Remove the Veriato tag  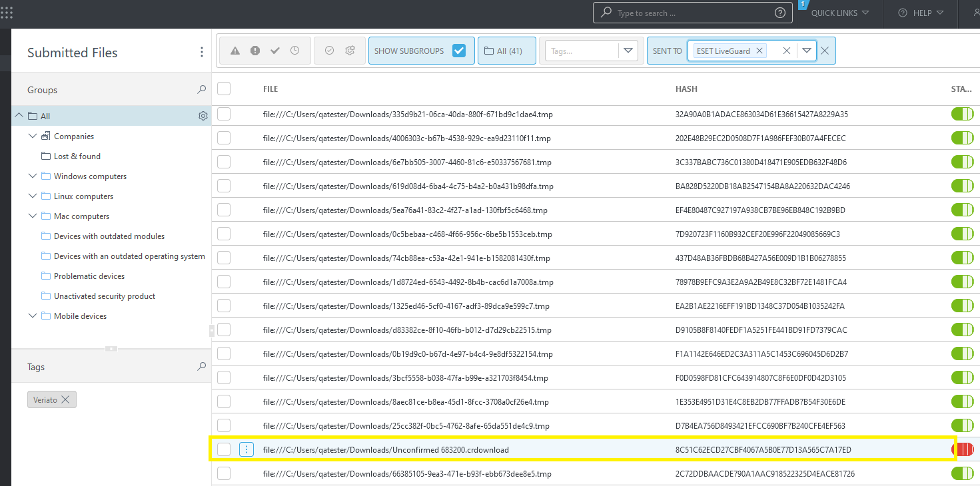[x=65, y=399]
